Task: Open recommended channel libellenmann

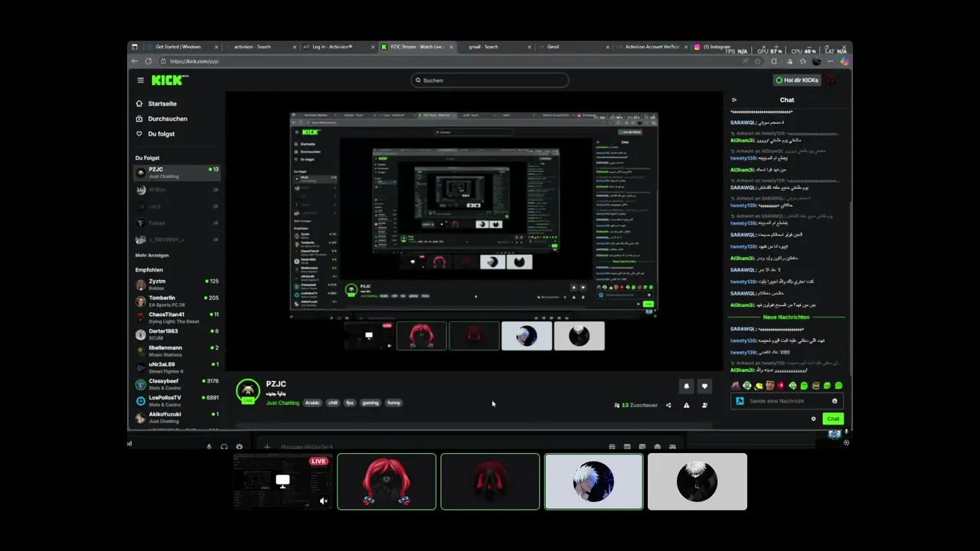Action: pos(177,350)
